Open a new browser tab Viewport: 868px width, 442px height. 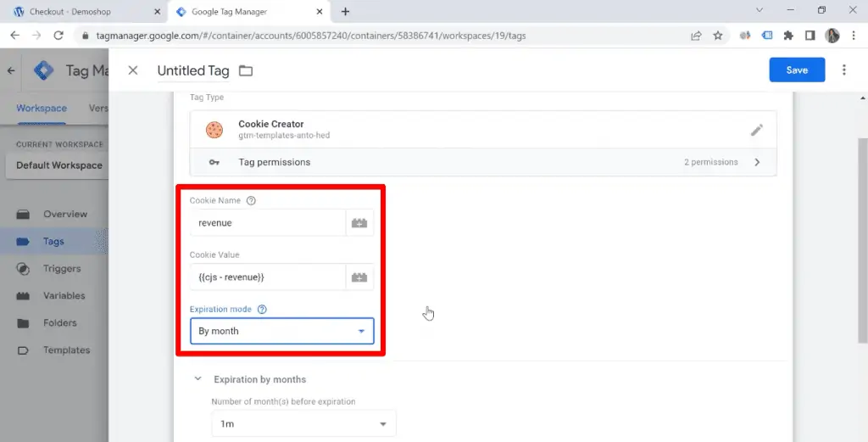point(346,12)
